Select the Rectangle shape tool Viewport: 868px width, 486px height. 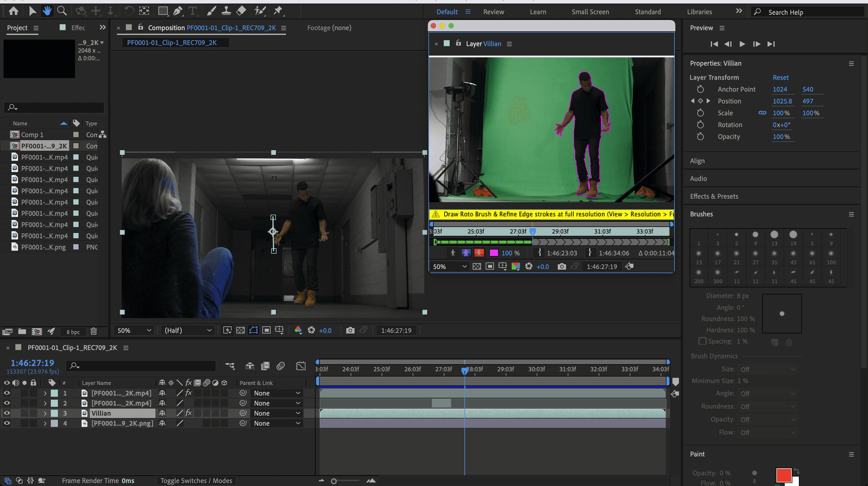coord(163,11)
